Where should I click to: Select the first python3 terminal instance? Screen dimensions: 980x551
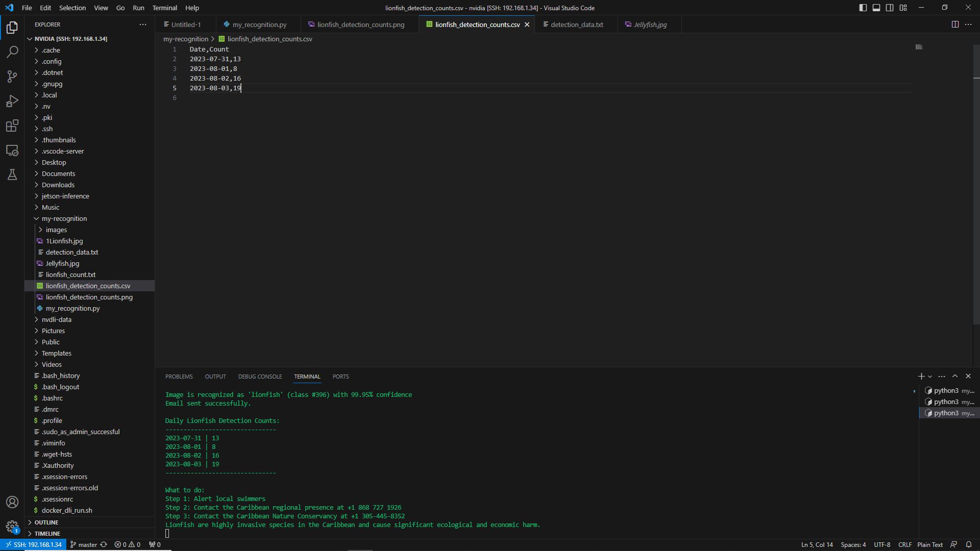949,391
